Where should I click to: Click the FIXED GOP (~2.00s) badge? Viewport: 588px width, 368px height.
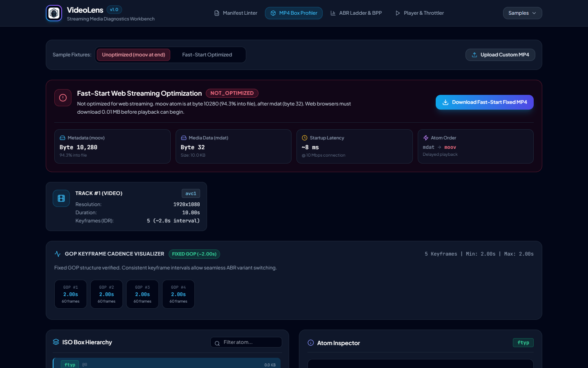click(194, 254)
